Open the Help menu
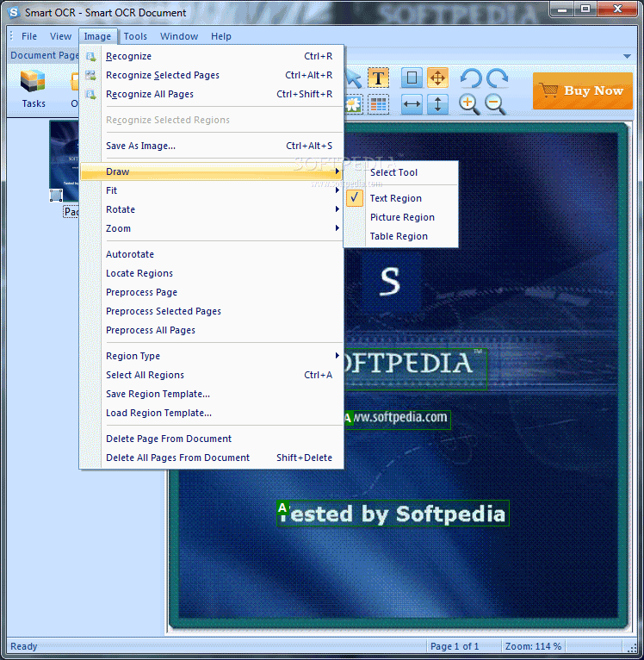The height and width of the screenshot is (660, 644). pyautogui.click(x=220, y=36)
